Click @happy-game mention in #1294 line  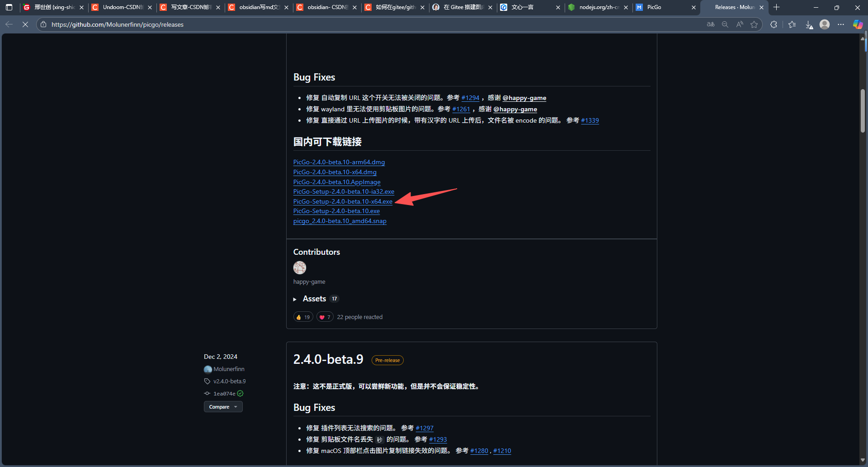coord(524,98)
